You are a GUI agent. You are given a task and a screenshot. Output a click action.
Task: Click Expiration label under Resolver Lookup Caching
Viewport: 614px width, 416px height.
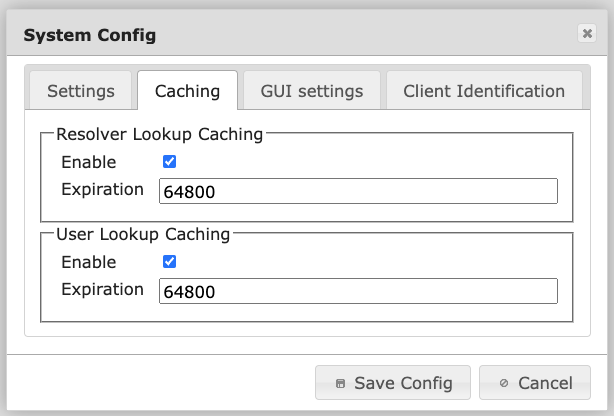[x=102, y=189]
